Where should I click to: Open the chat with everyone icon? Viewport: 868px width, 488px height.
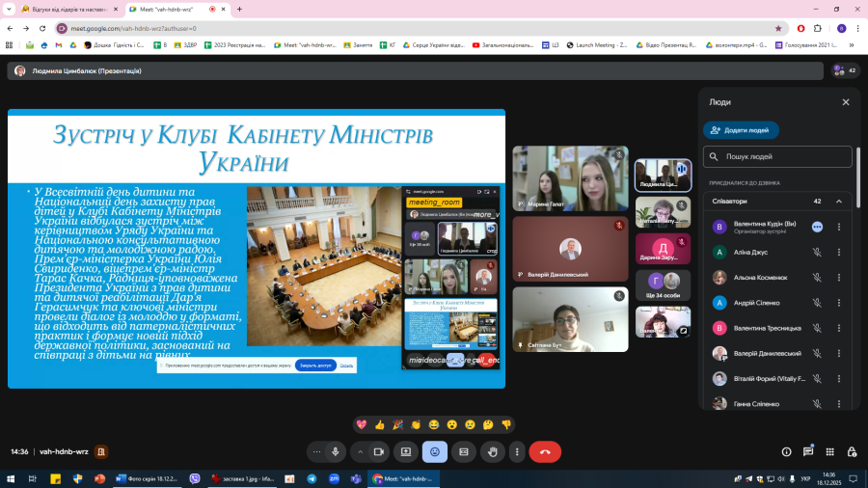(807, 451)
